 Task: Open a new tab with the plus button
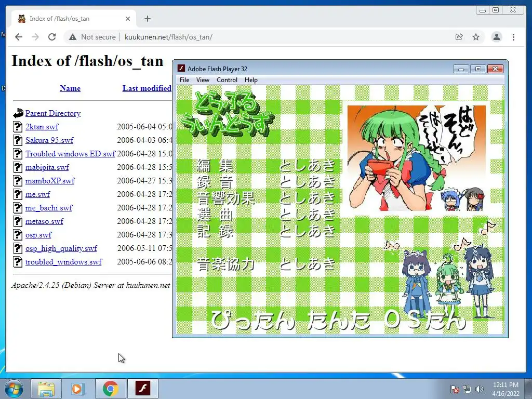coord(147,19)
